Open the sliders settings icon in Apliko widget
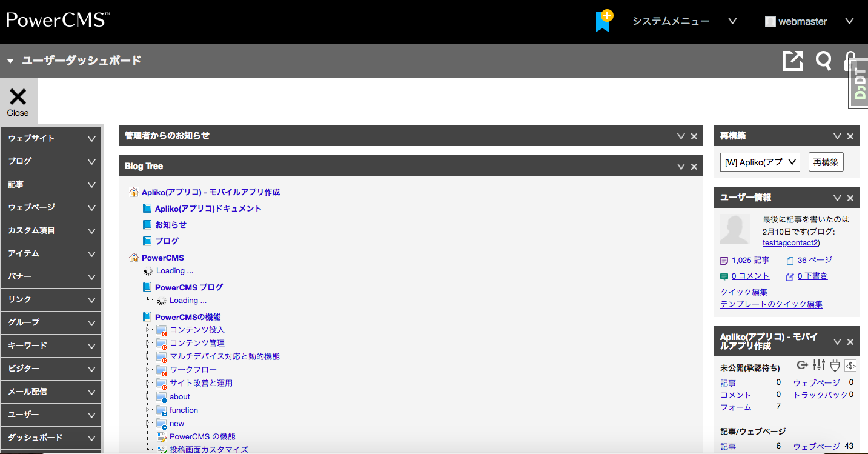This screenshot has width=868, height=454. pos(819,365)
